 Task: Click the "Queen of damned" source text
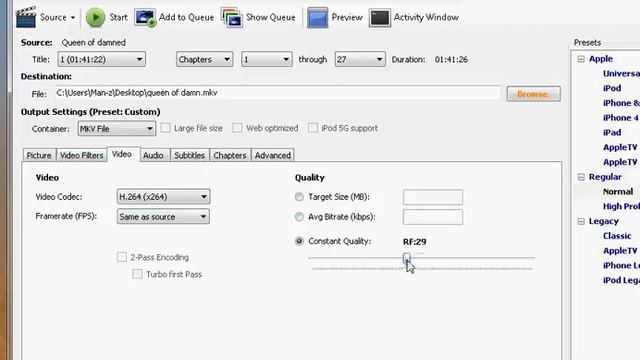coord(93,42)
